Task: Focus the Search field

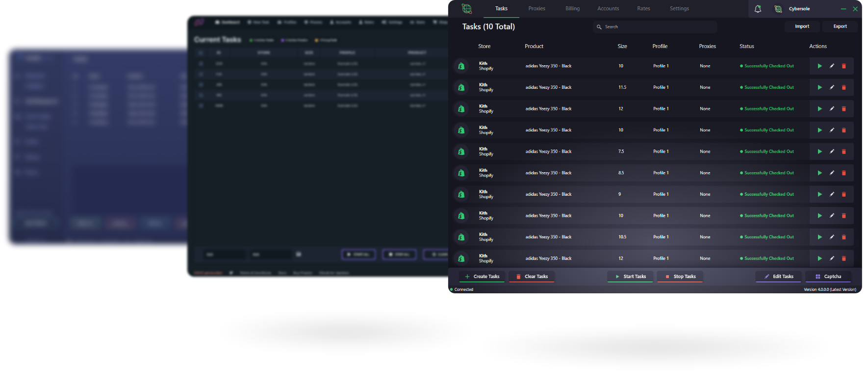Action: [x=655, y=27]
